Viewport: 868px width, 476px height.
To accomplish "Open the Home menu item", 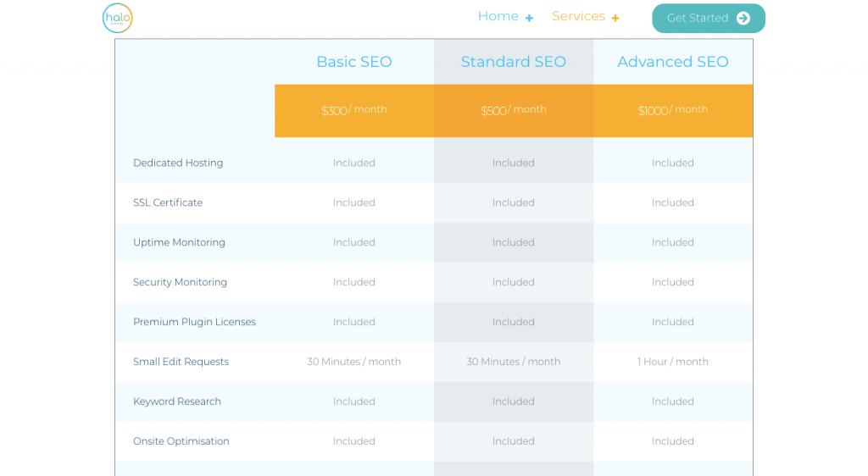I will click(498, 17).
